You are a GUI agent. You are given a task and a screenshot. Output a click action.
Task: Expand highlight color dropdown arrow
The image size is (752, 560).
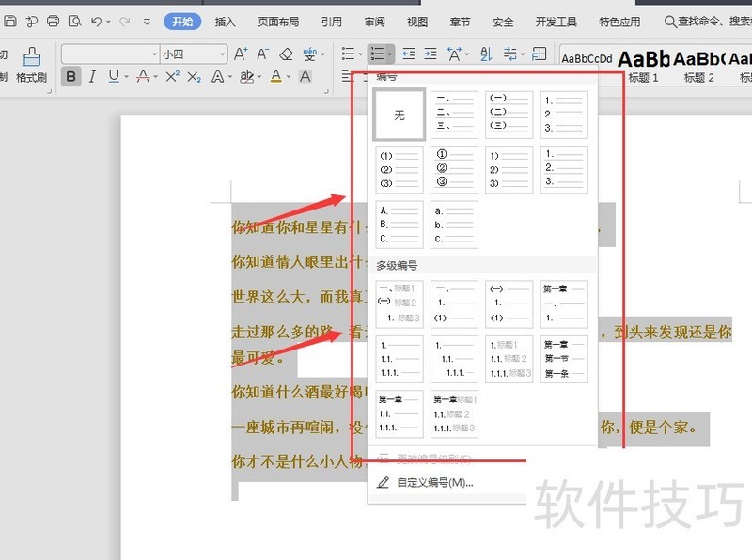click(259, 77)
